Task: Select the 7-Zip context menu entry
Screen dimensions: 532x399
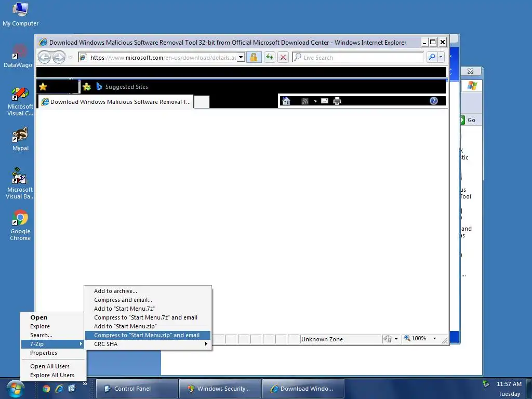Action: coord(52,344)
